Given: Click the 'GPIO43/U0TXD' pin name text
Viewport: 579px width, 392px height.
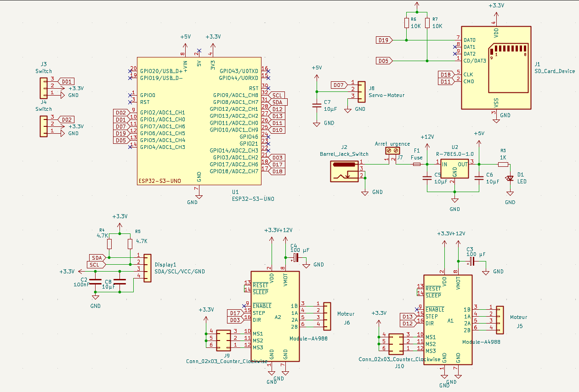Looking at the screenshot, I should coord(239,71).
